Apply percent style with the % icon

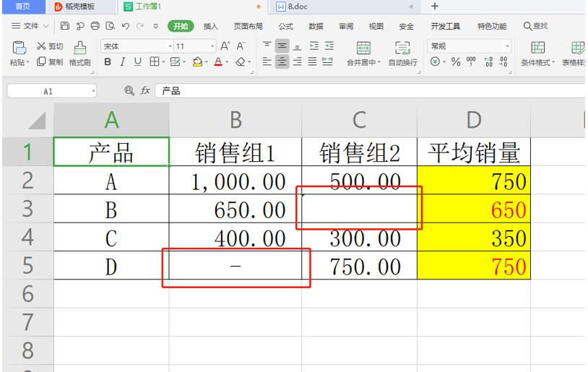[456, 61]
